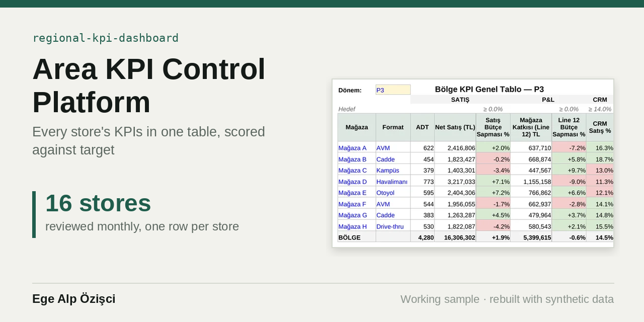This screenshot has height=322, width=644.
Task: Click the Format column header
Action: [393, 127]
